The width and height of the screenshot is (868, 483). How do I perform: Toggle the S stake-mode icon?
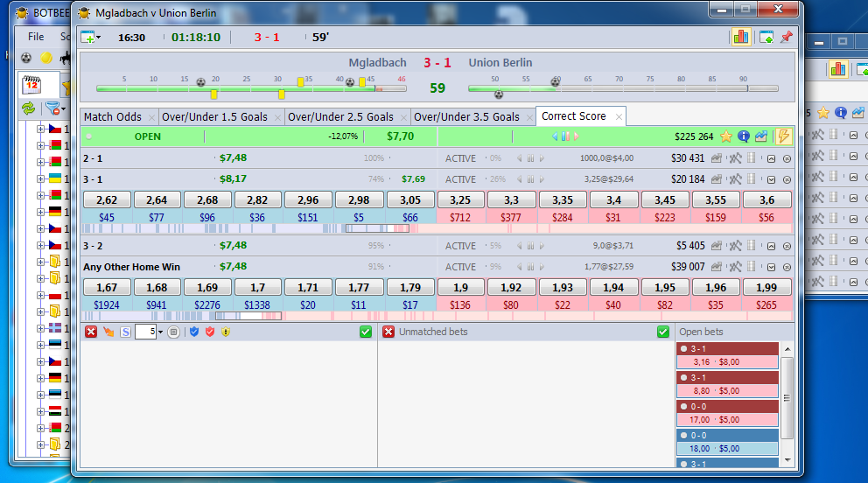pyautogui.click(x=126, y=332)
